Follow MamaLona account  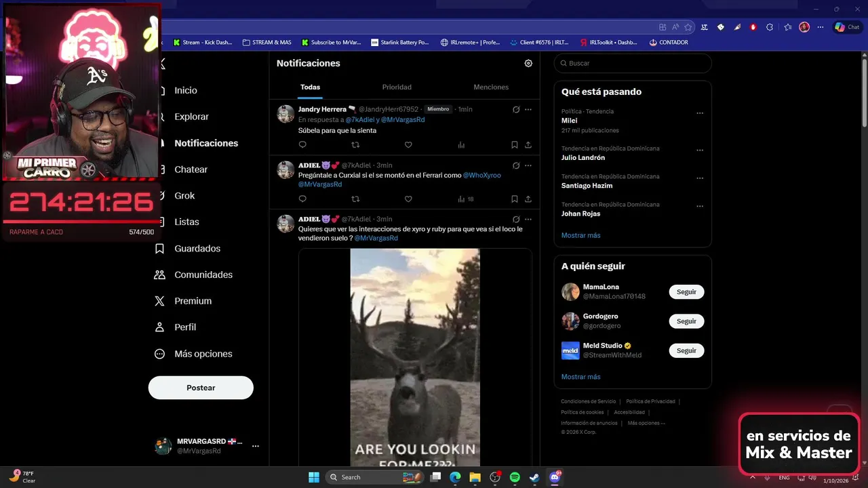tap(686, 291)
